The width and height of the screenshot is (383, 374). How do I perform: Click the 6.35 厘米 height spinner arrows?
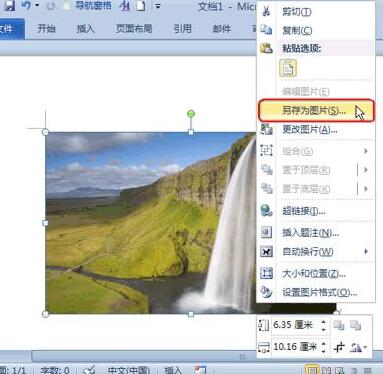click(323, 325)
